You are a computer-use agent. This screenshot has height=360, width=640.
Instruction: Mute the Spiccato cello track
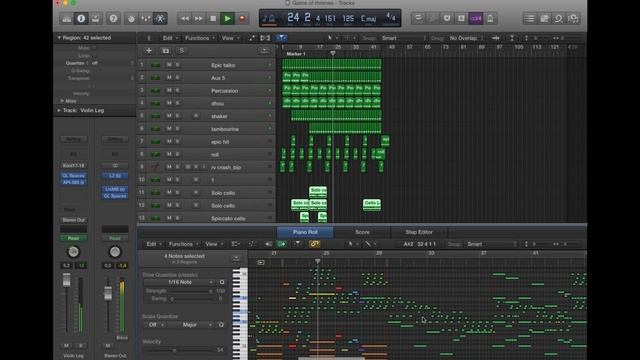pos(169,218)
